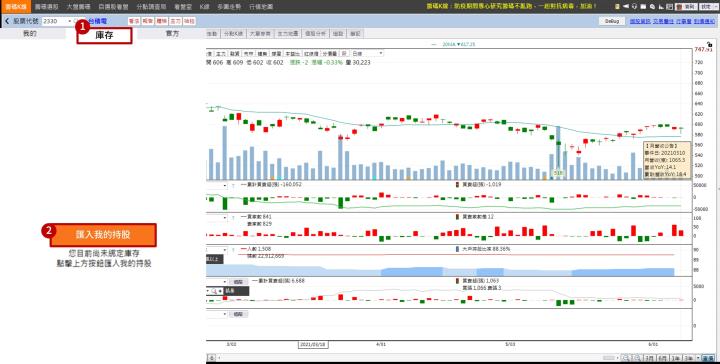Click the zoom-out magnifier at chart bottom
Screen dimensions: 720x364
pyautogui.click(x=626, y=358)
